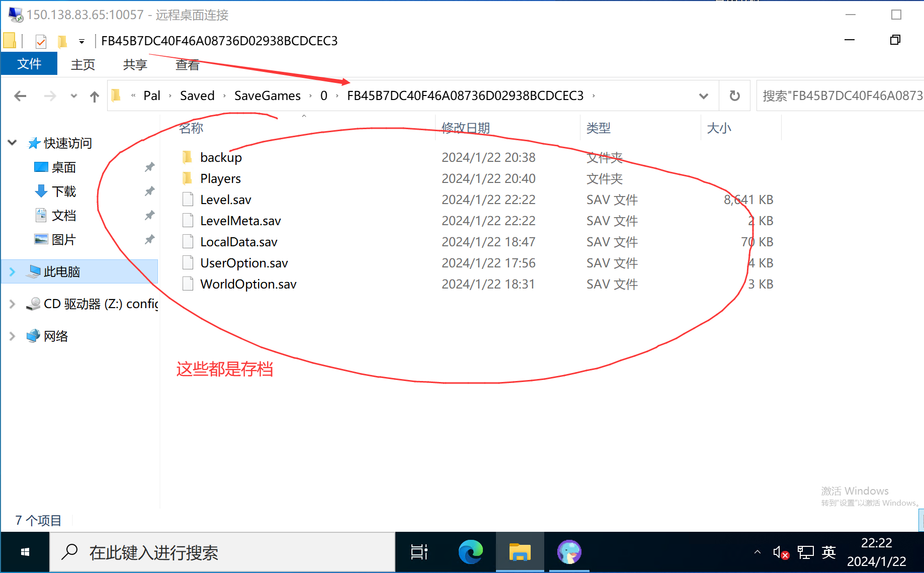Screen dimensions: 924x573
Task: Navigate to Pal in the breadcrumb
Action: point(151,95)
